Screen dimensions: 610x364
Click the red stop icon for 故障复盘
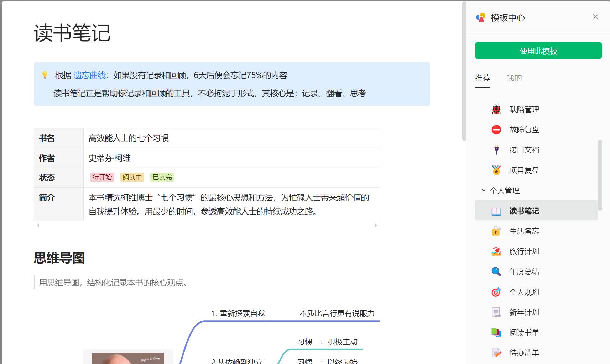coord(496,130)
